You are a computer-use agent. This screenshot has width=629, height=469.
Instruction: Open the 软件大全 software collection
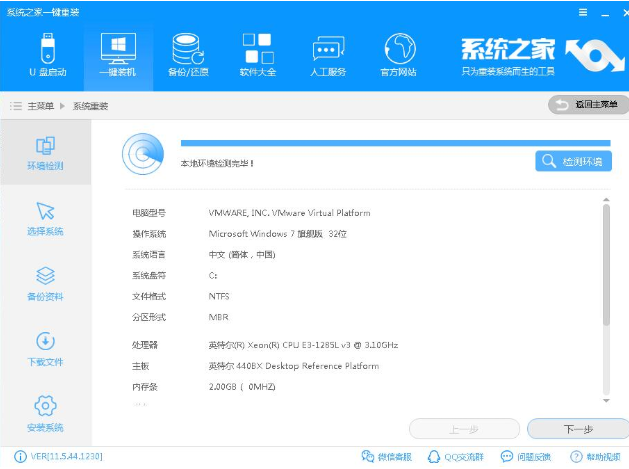(259, 54)
